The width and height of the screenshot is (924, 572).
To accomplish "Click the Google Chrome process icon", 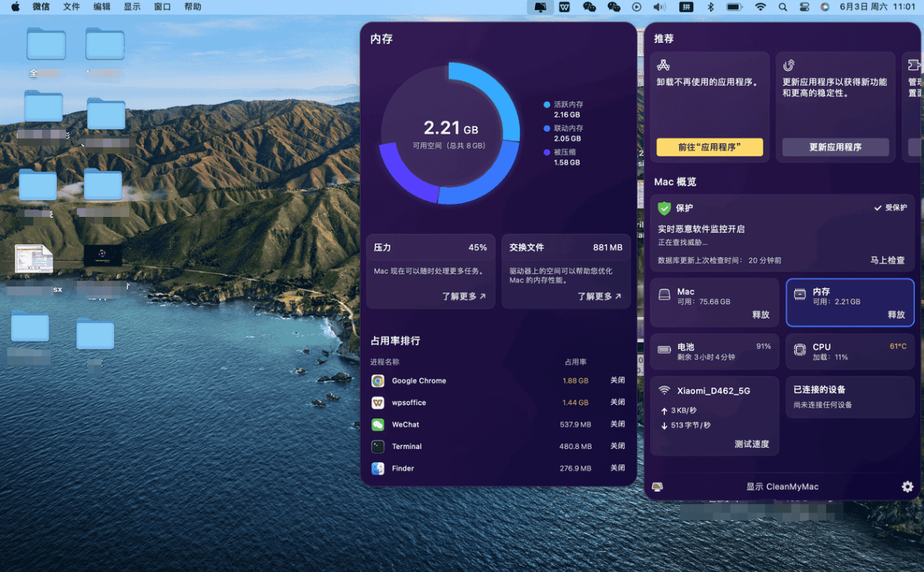I will click(x=378, y=380).
